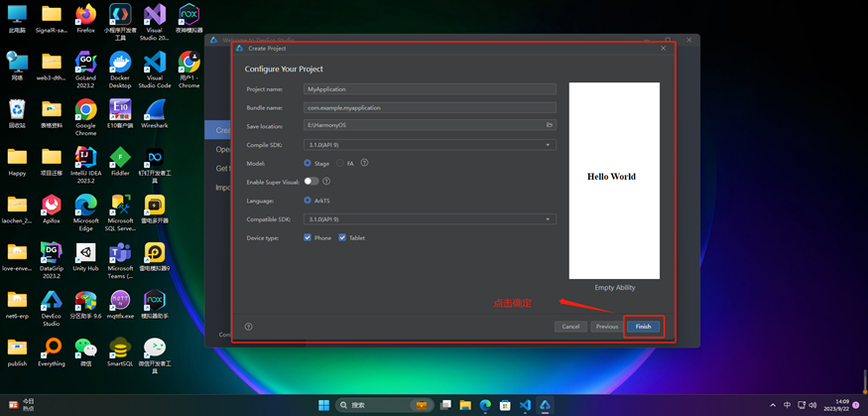The image size is (868, 416).
Task: Click taskbar search box
Action: point(384,405)
